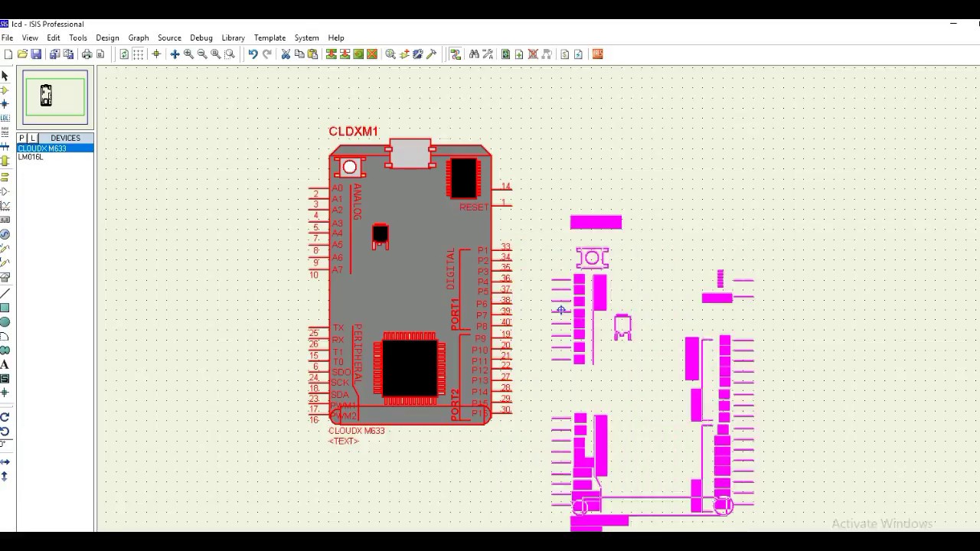Rotate the object anticlockwise

pyautogui.click(x=5, y=432)
